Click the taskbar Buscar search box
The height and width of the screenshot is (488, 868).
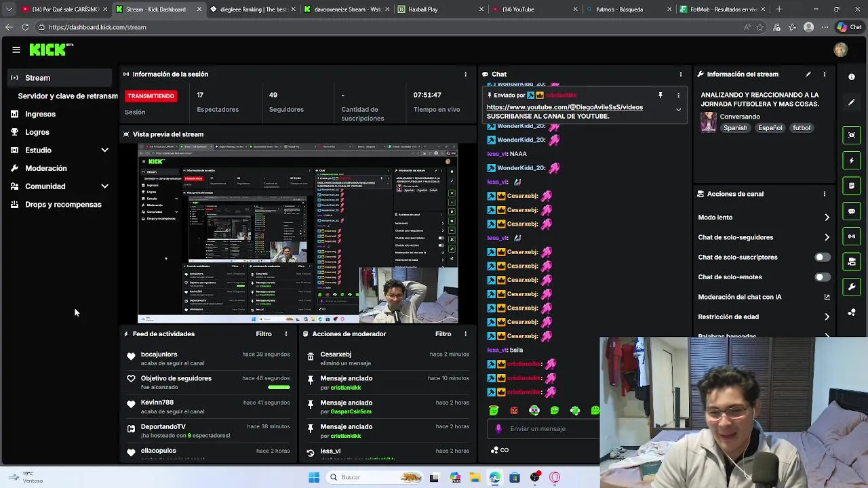pos(373,477)
